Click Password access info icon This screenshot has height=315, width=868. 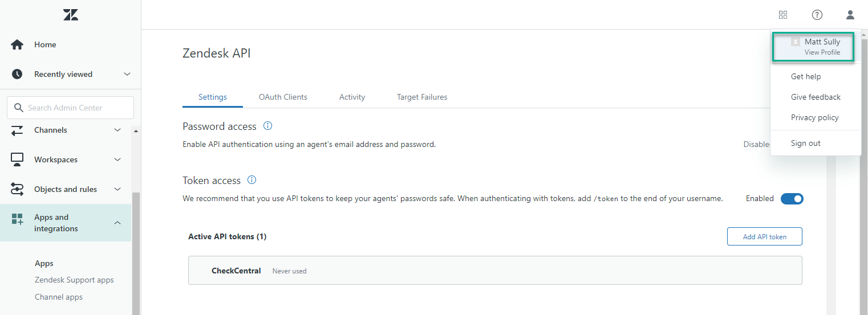(267, 126)
